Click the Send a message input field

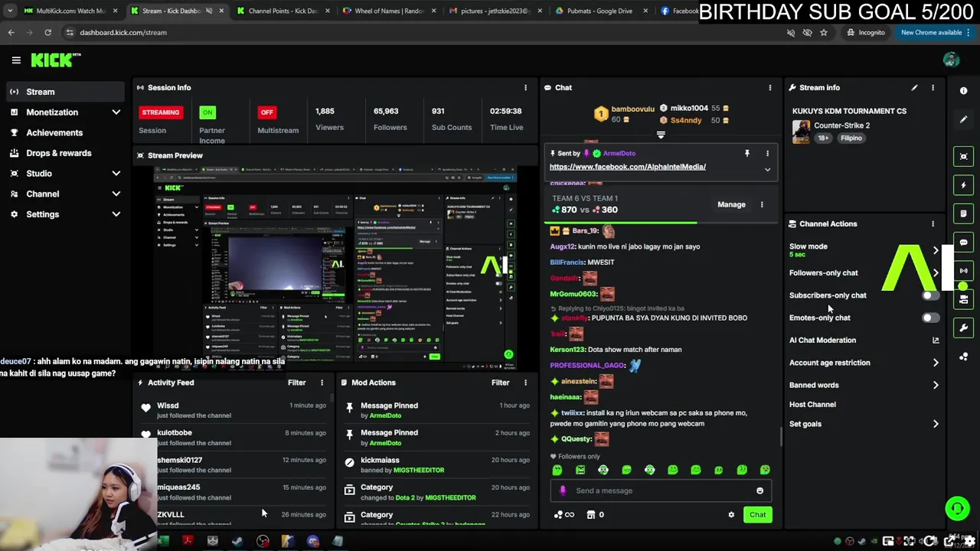pyautogui.click(x=661, y=491)
